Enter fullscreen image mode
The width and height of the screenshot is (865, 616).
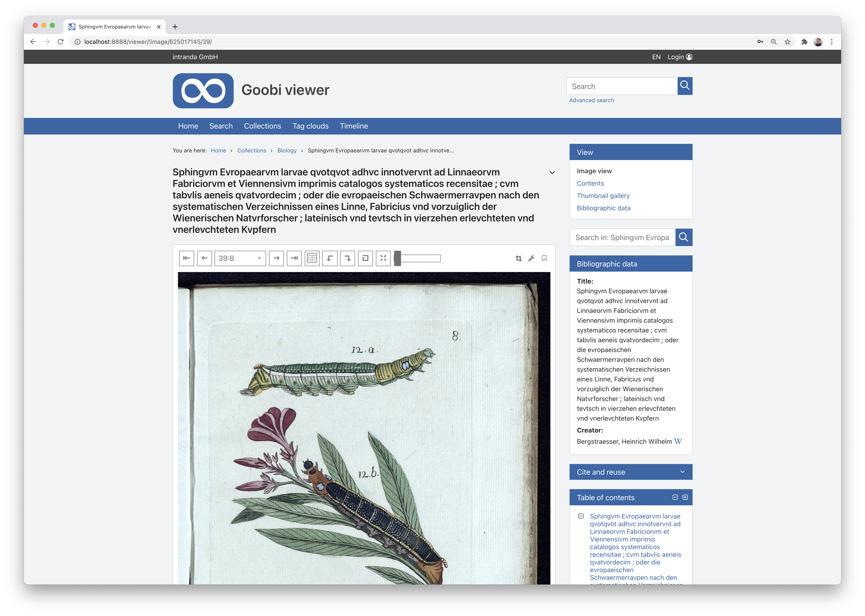(383, 258)
